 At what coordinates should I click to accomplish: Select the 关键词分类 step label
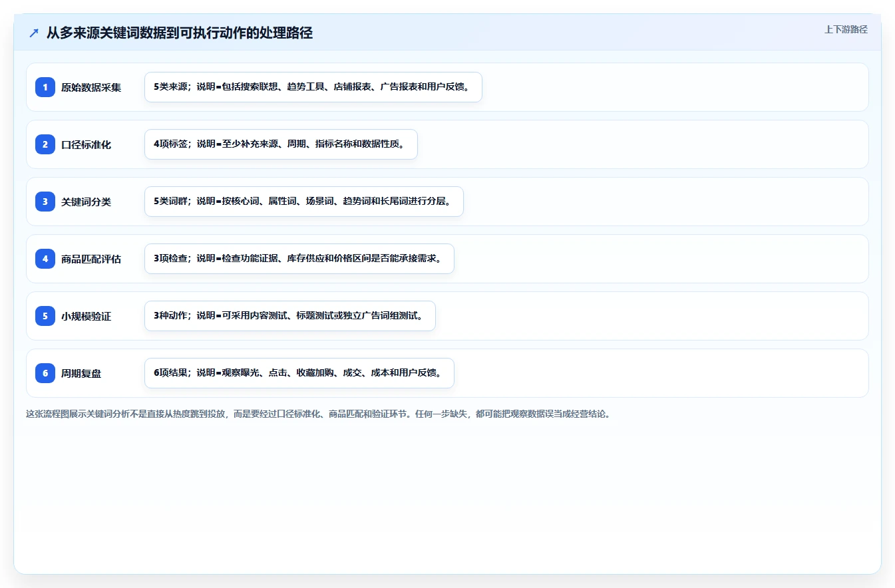click(x=86, y=202)
